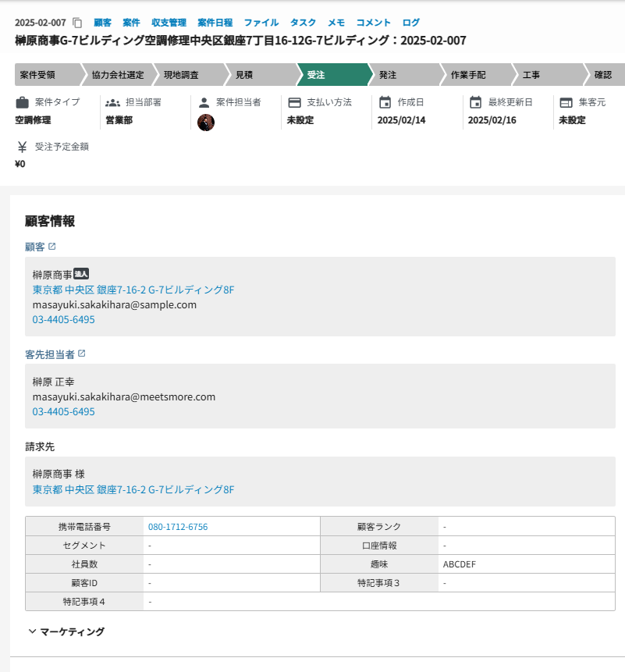The height and width of the screenshot is (672, 625).
Task: Click the group icon for 担当部署
Action: pos(112,103)
